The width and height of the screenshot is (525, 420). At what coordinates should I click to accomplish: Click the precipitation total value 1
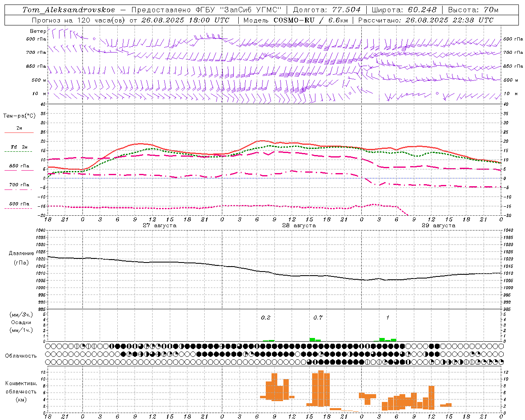point(388,317)
